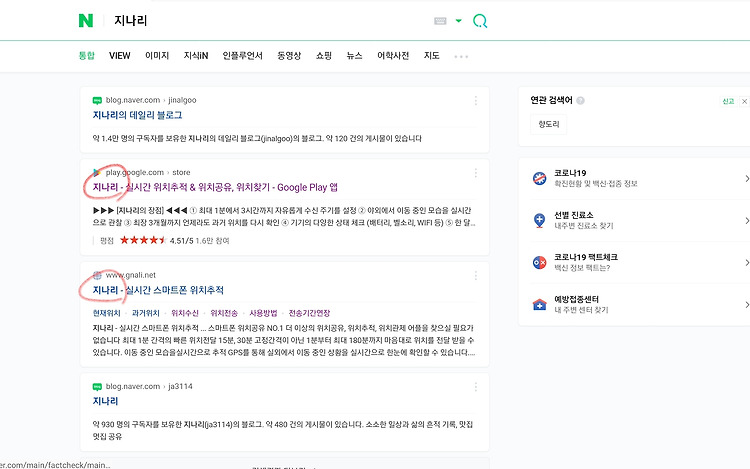Open the 동영상 tab
Image resolution: width=750 pixels, height=469 pixels.
coord(289,55)
